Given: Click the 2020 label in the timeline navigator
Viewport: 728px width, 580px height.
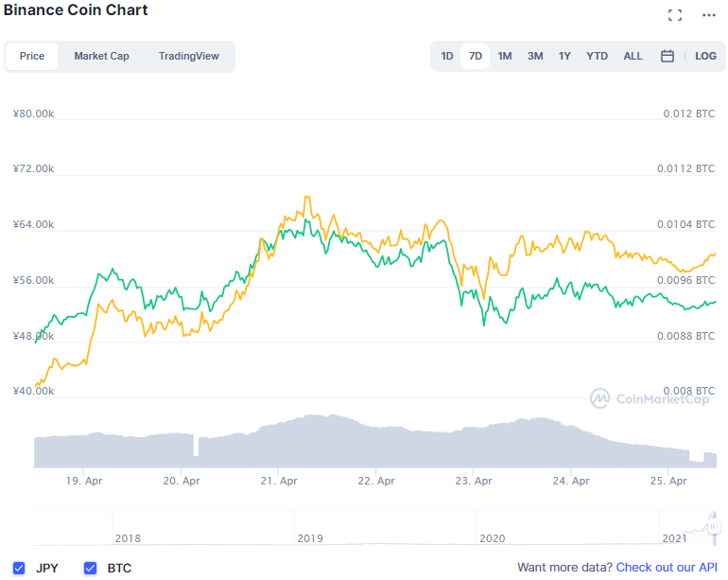Looking at the screenshot, I should (x=493, y=538).
